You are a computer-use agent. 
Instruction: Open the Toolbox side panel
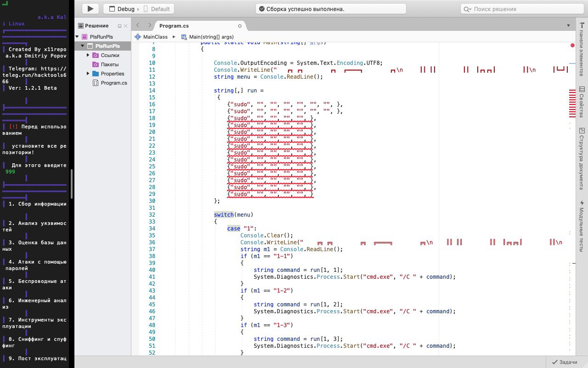(582, 50)
